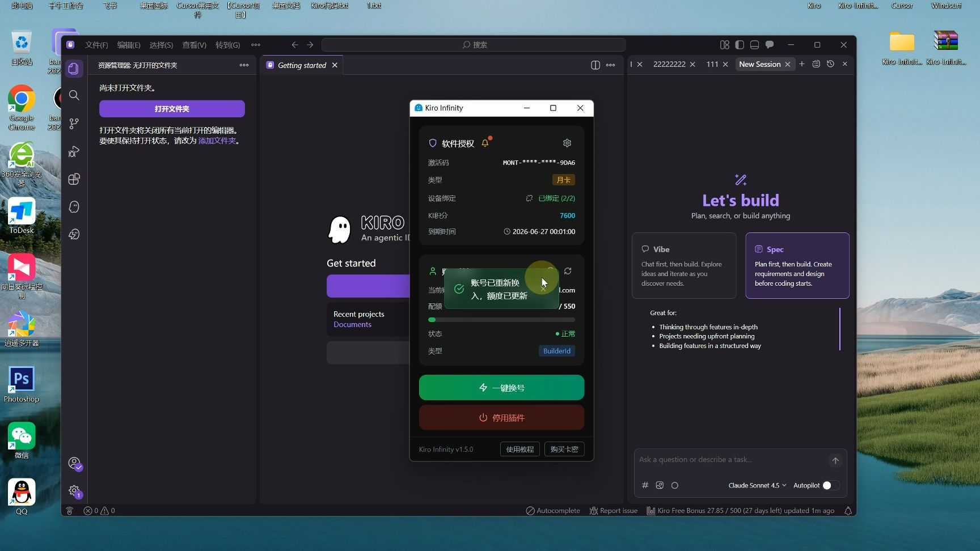This screenshot has height=551, width=980.
Task: Open the 编辑(E) menu
Action: click(x=129, y=45)
